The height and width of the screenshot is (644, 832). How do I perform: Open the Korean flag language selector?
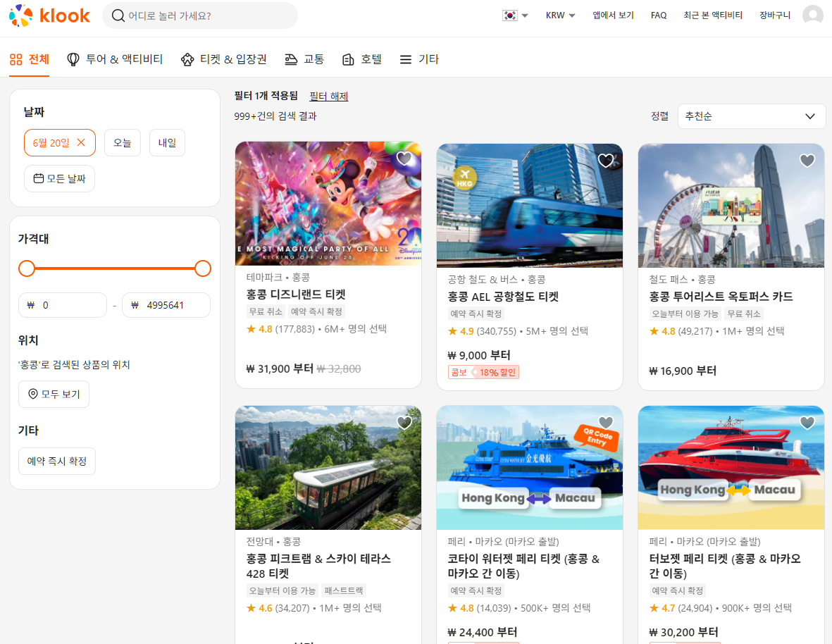(515, 16)
